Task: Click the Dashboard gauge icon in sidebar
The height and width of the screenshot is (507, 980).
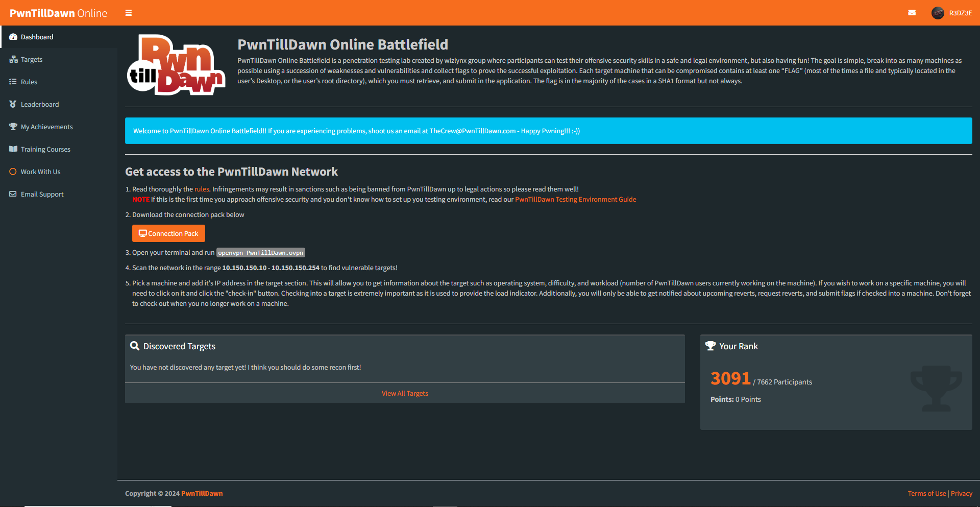Action: pyautogui.click(x=13, y=37)
